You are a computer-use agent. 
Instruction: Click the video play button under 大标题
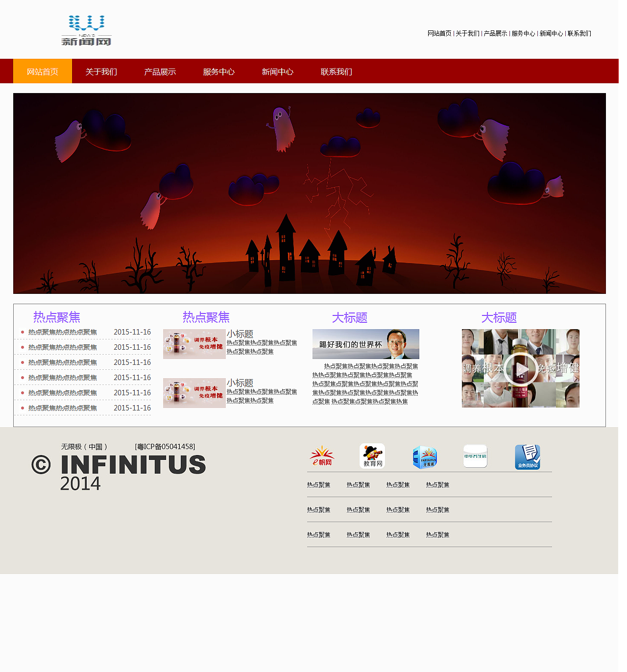pyautogui.click(x=520, y=369)
